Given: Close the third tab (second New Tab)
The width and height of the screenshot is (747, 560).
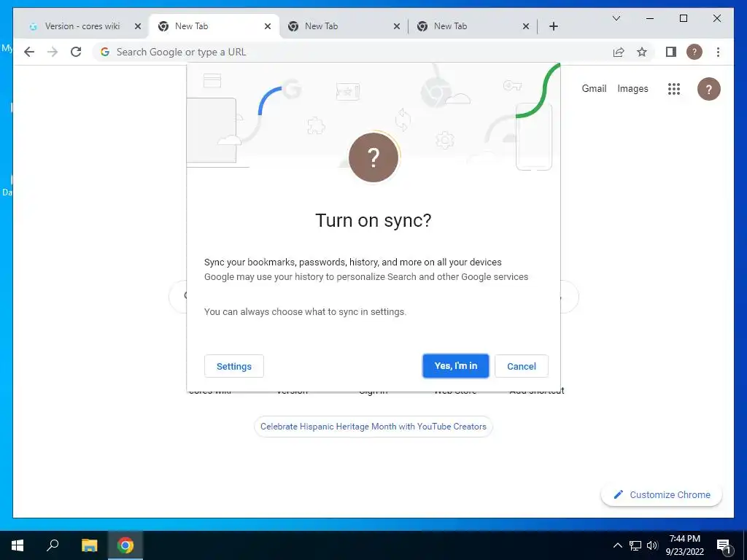Looking at the screenshot, I should pyautogui.click(x=396, y=26).
